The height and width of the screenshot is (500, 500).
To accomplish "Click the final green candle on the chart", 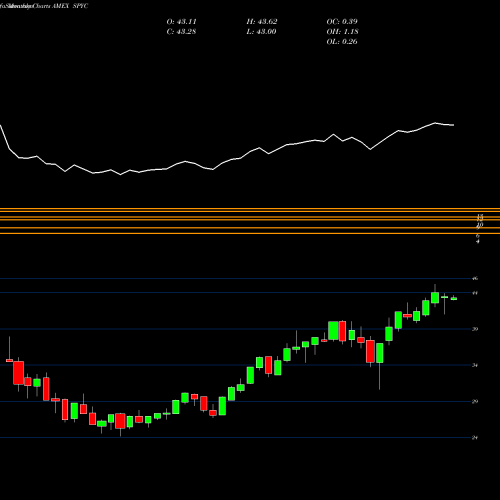I will click(x=454, y=299).
